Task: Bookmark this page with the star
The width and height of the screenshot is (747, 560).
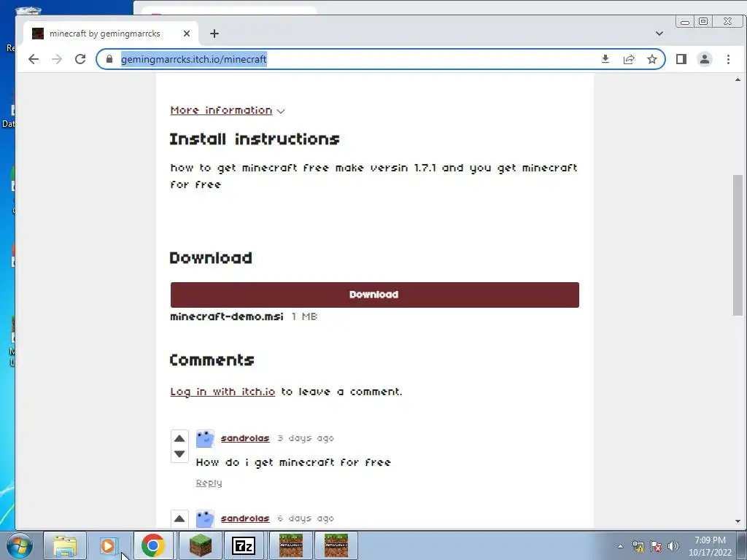Action: 651,59
